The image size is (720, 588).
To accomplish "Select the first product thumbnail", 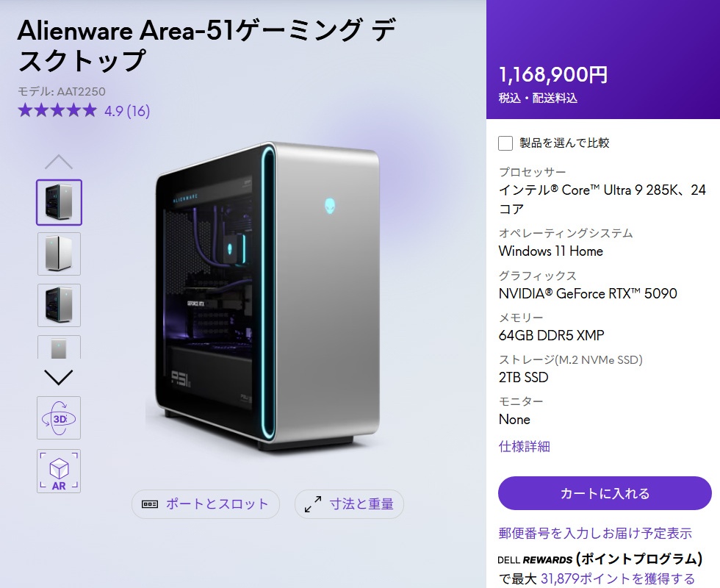I will tap(59, 202).
